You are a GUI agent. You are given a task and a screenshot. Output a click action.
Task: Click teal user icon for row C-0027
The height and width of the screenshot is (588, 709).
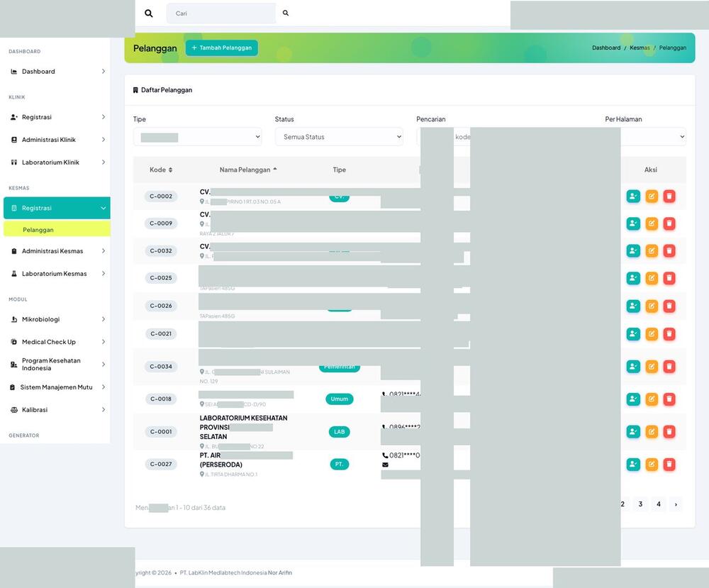633,464
